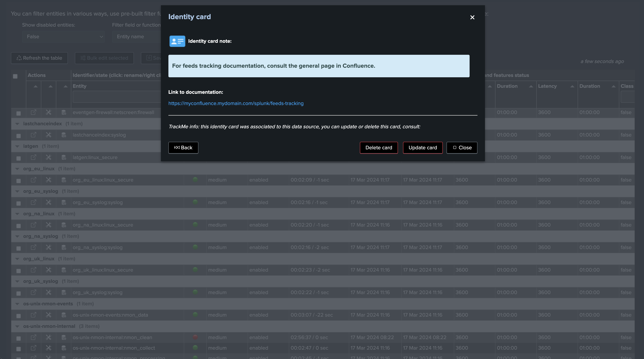
Task: Click tools icon for os-unix-nmon-events:nmon_data row
Action: tap(49, 315)
